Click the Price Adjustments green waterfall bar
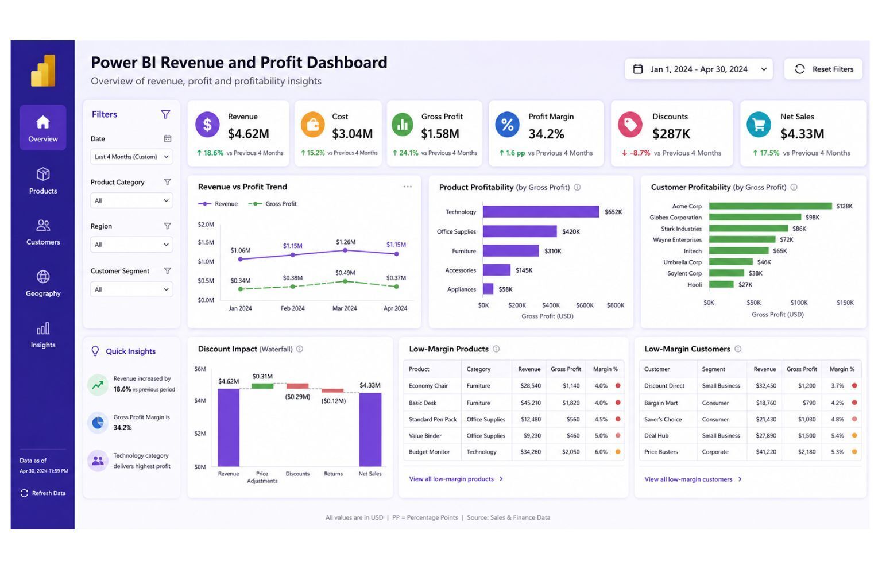The width and height of the screenshot is (882, 588). [x=263, y=386]
